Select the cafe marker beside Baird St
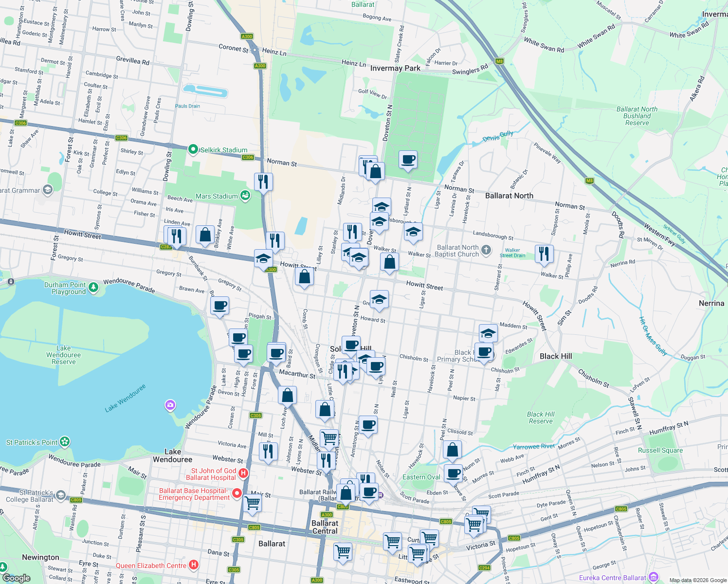The height and width of the screenshot is (584, 728). click(x=276, y=354)
